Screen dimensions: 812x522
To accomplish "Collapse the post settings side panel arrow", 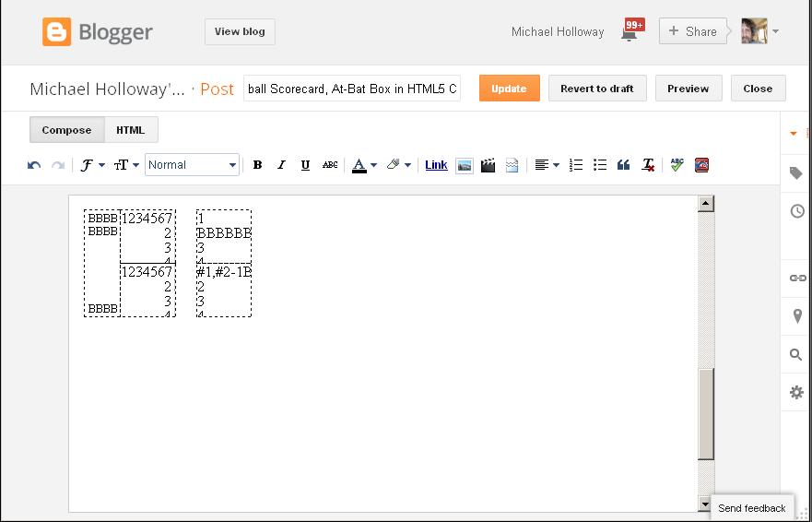I will coord(794,134).
